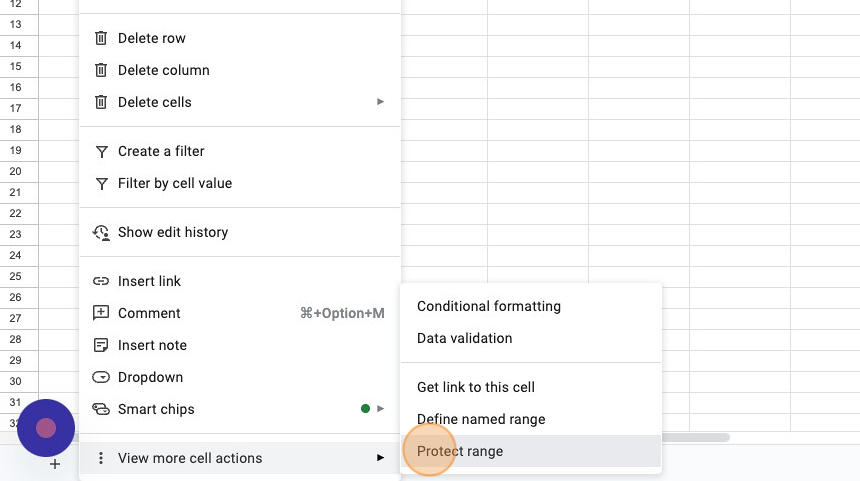Expand the Smart chips submenu arrow
Screen dimensions: 860x481
[x=380, y=409]
